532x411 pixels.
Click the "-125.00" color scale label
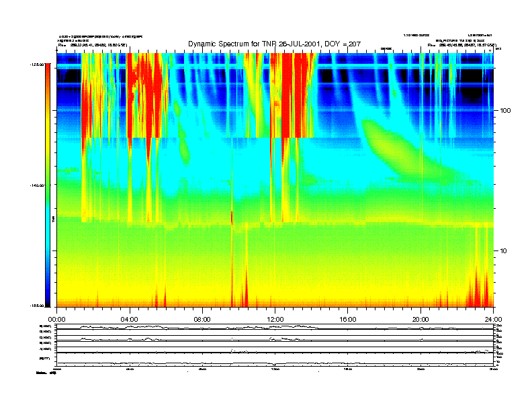point(37,64)
